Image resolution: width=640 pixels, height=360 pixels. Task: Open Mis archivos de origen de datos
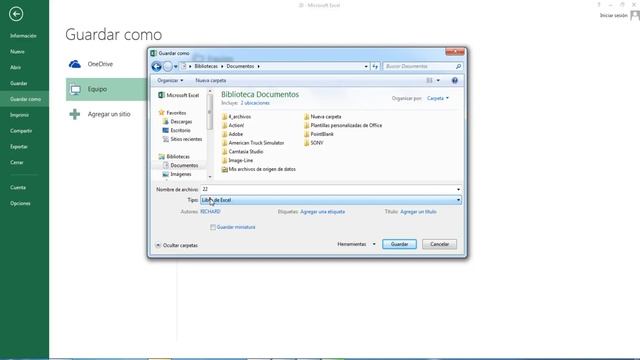coord(259,169)
